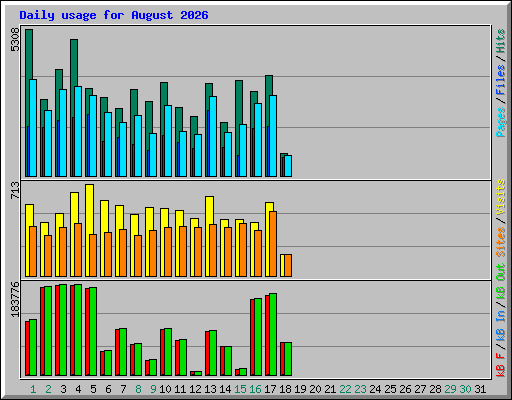Click the cyan pages bar for day 4
512x400 pixels.
(78, 131)
